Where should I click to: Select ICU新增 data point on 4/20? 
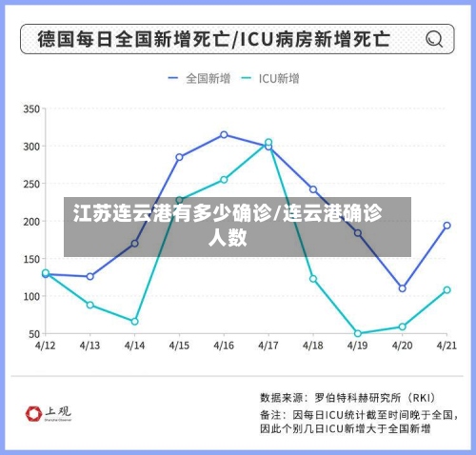pyautogui.click(x=403, y=326)
